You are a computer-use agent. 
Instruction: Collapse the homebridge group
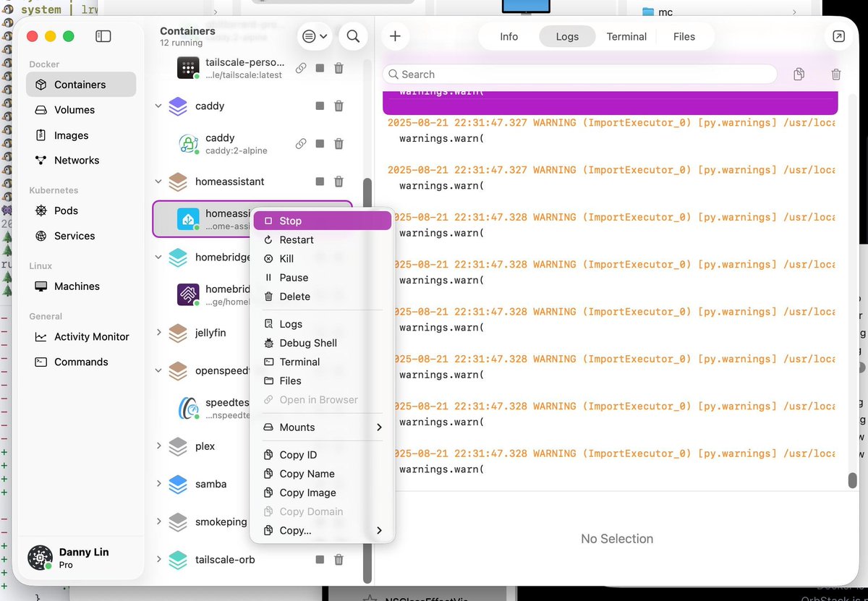pos(158,257)
